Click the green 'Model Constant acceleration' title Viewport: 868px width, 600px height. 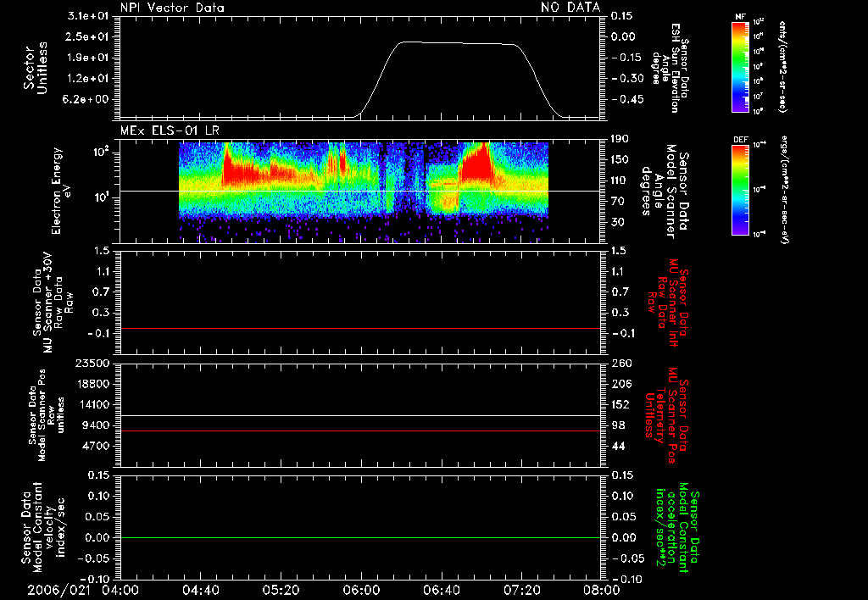[x=679, y=528]
